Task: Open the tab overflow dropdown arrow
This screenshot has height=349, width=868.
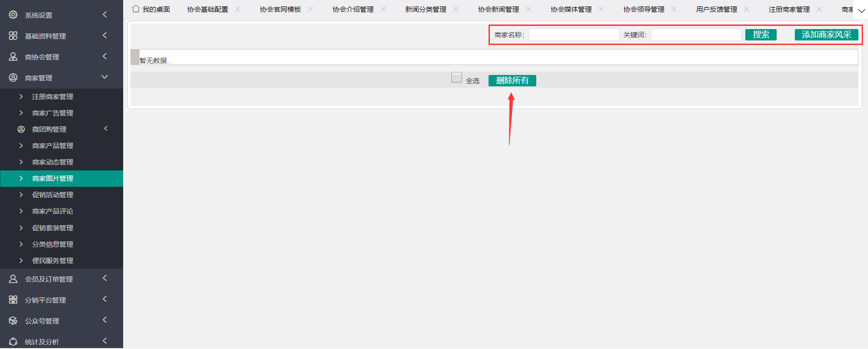Action: [x=861, y=10]
